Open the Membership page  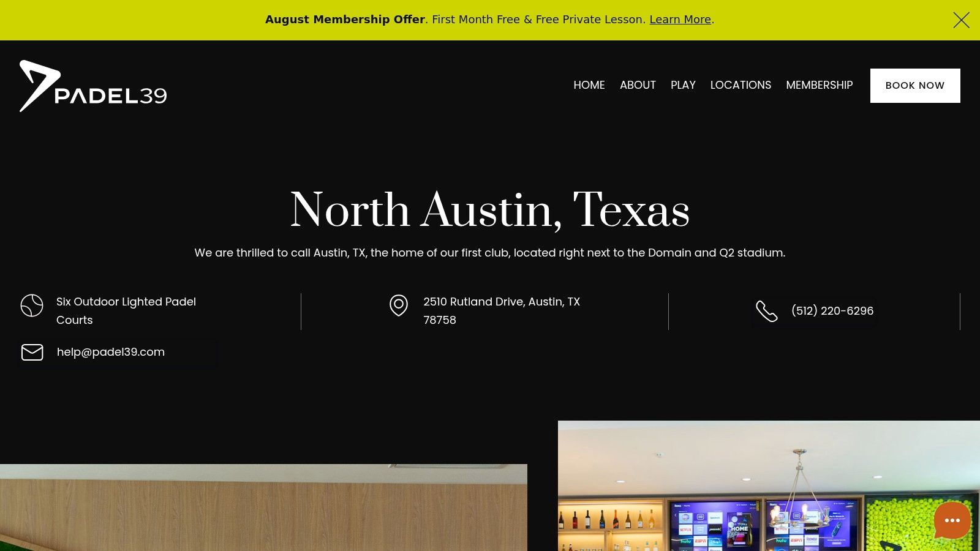[819, 85]
